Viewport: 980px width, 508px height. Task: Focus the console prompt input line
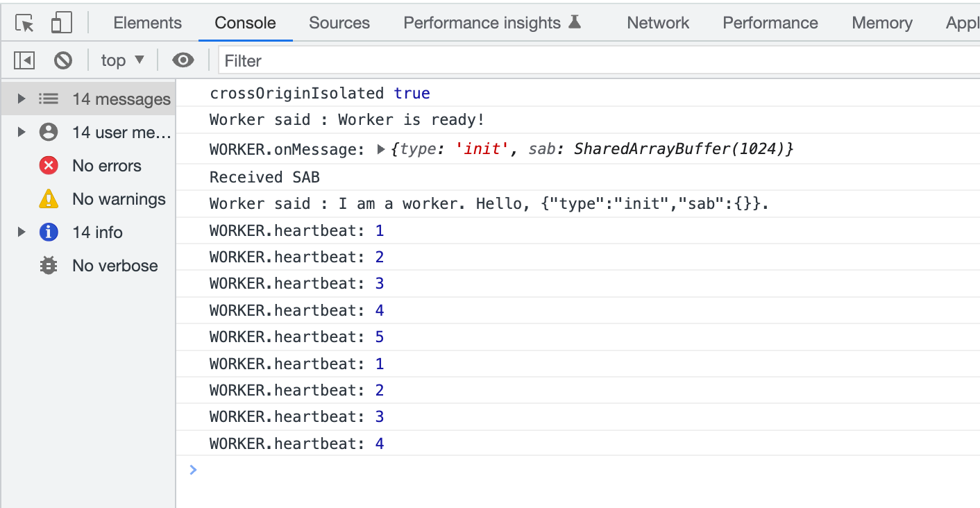click(555, 471)
